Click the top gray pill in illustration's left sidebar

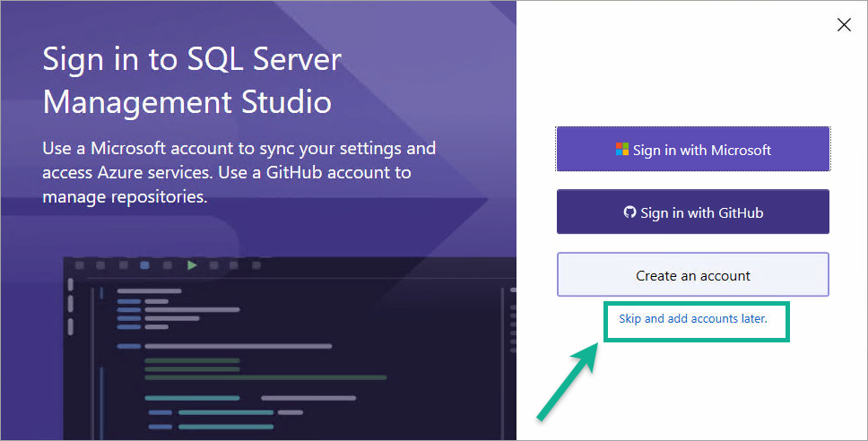tap(70, 284)
